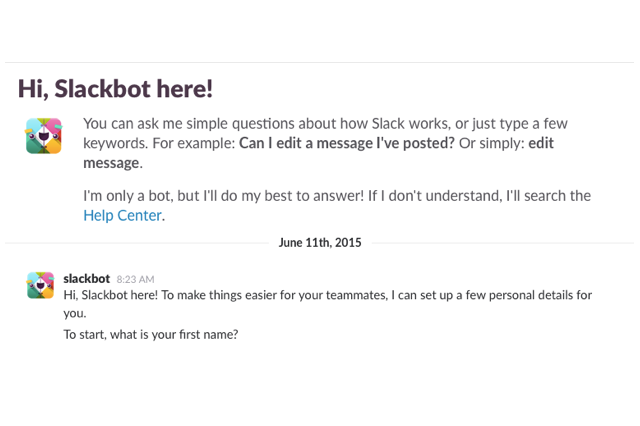Click the horizontal line above the heading
This screenshot has height=426, width=640.
coord(319,62)
